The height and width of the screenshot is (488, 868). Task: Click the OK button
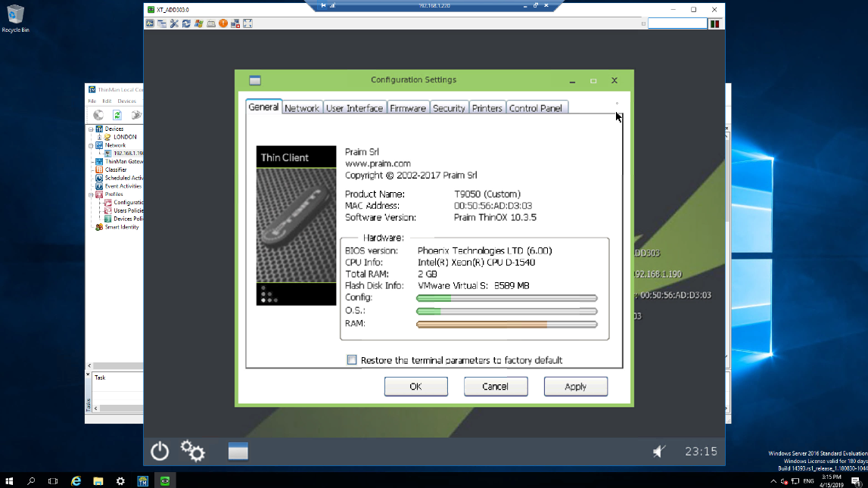pos(415,387)
